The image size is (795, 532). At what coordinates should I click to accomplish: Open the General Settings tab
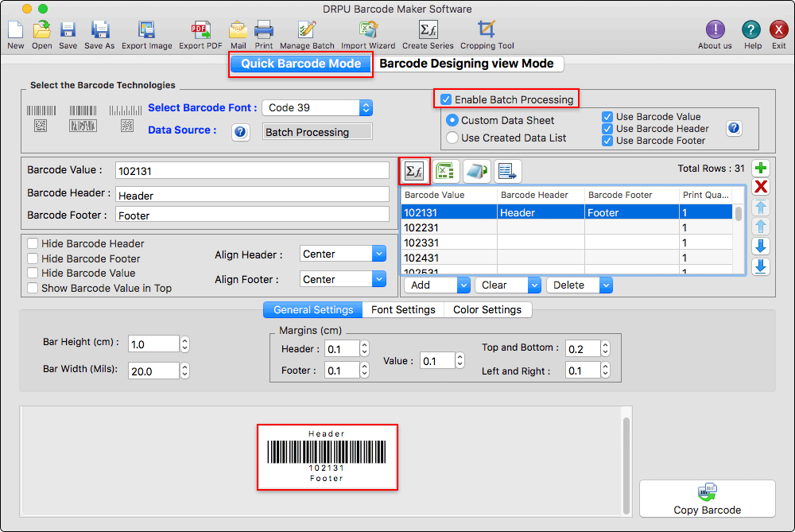(x=312, y=309)
